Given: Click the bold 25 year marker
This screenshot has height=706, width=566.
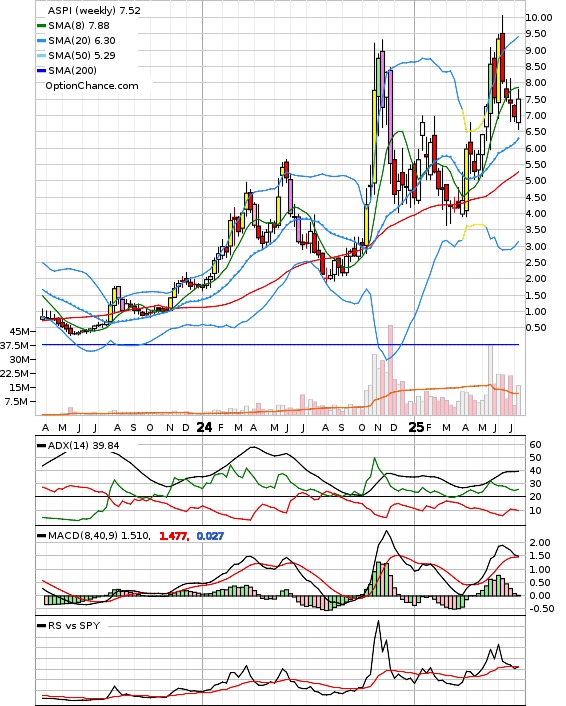Looking at the screenshot, I should click(x=416, y=427).
